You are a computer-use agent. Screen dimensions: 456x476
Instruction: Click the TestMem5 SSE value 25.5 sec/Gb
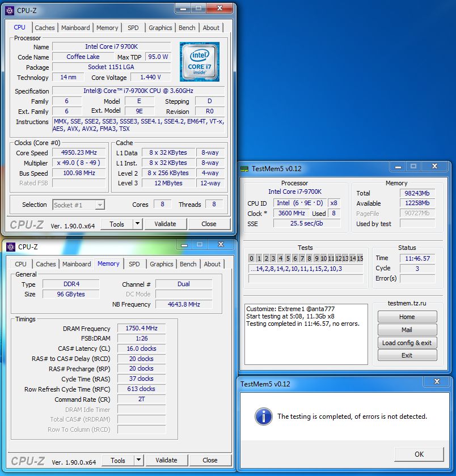pyautogui.click(x=307, y=223)
